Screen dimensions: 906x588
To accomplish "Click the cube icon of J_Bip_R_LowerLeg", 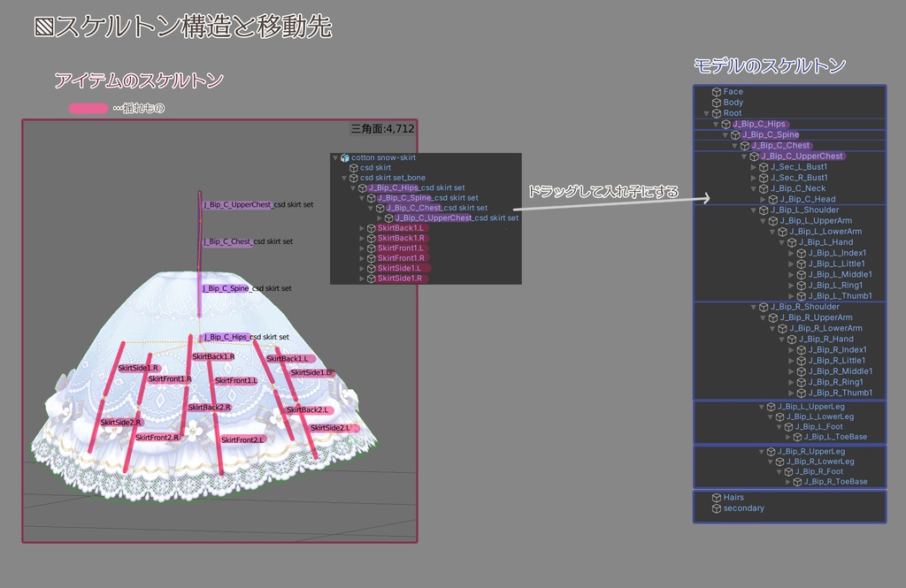I will pyautogui.click(x=779, y=462).
